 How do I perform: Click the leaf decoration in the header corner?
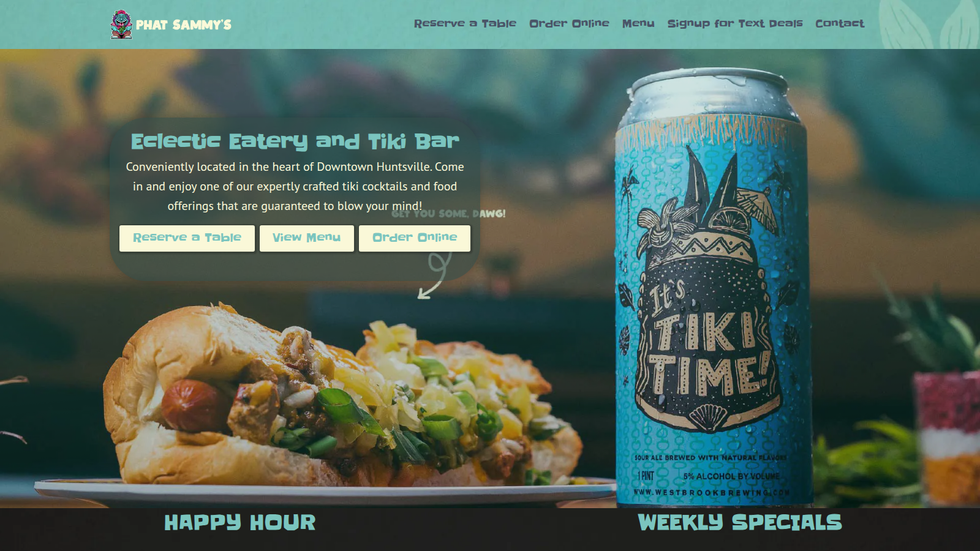click(928, 24)
